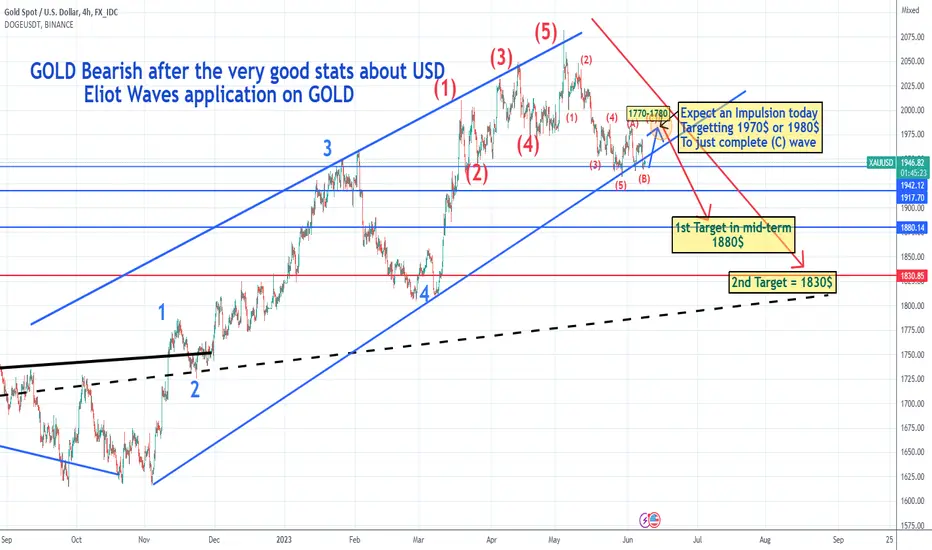Click the Apr label on time axis
This screenshot has width=932, height=550.
(492, 540)
